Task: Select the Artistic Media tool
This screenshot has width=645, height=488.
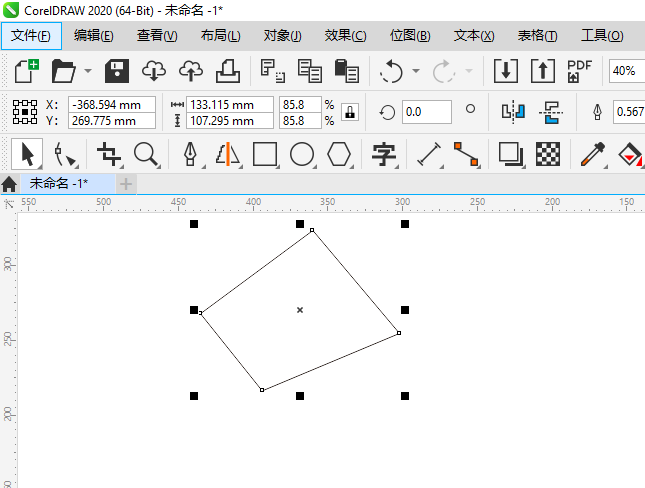Action: pos(227,154)
